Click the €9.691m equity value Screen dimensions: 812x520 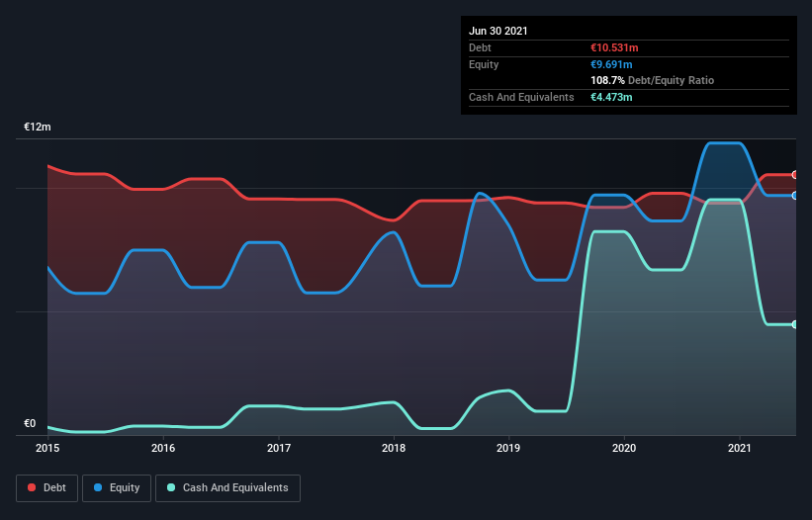click(x=611, y=64)
